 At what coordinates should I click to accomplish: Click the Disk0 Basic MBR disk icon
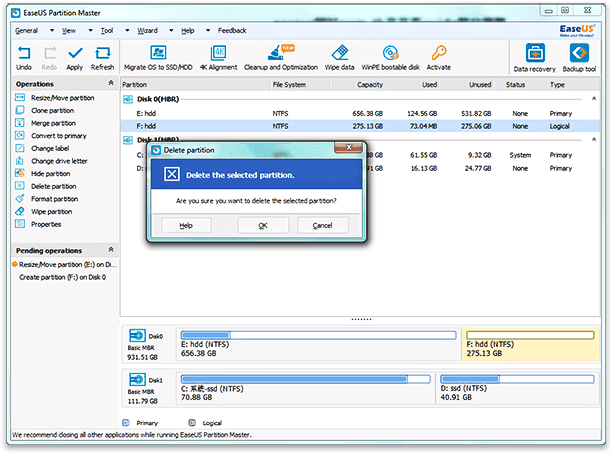pos(137,336)
